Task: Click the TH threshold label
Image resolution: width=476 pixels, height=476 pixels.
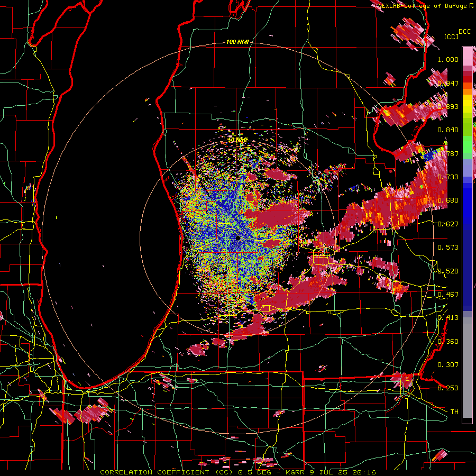Action: click(454, 412)
